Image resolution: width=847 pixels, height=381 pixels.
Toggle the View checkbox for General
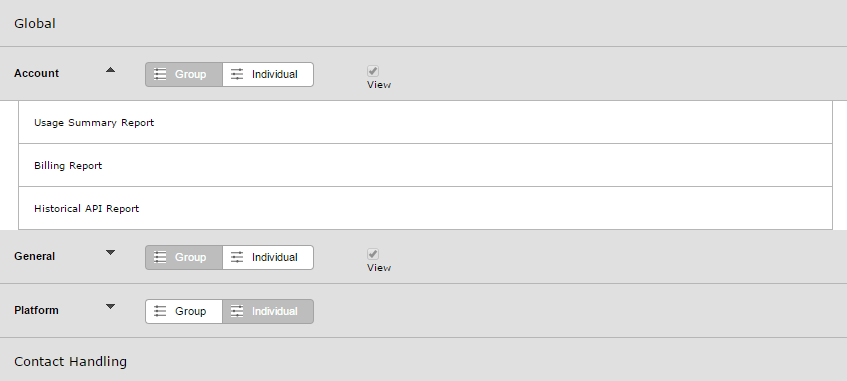click(373, 254)
